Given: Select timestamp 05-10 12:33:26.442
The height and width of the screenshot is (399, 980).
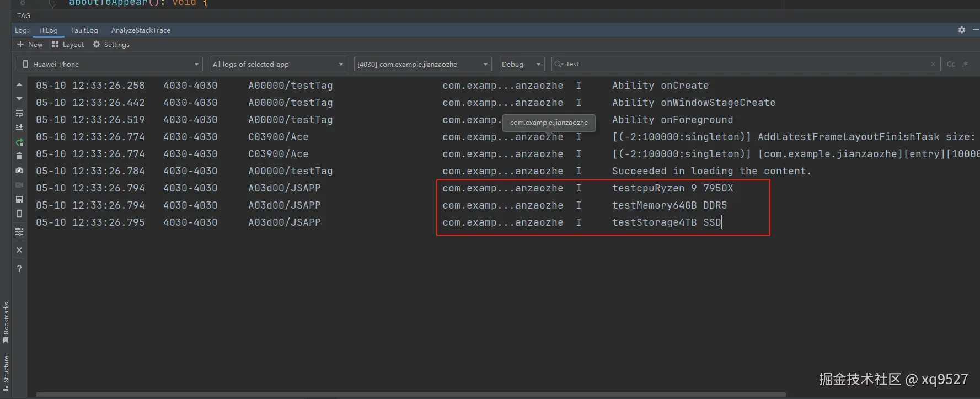Looking at the screenshot, I should click(90, 103).
